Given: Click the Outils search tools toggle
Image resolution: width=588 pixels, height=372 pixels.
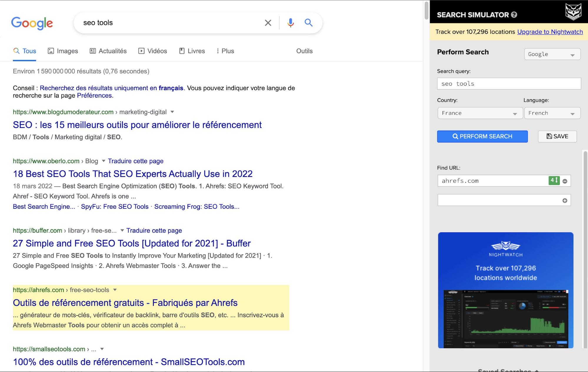Looking at the screenshot, I should tap(304, 51).
